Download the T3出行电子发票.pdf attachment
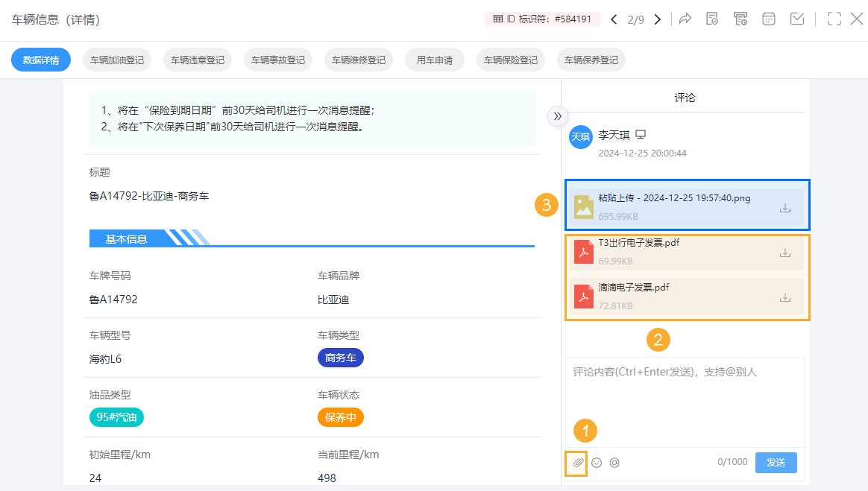868x491 pixels. coord(784,252)
